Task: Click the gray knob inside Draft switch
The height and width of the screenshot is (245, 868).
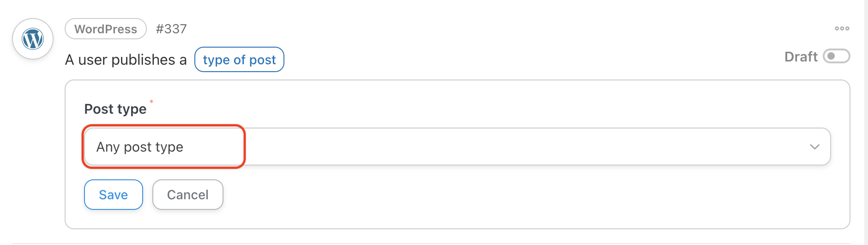Action: point(831,56)
